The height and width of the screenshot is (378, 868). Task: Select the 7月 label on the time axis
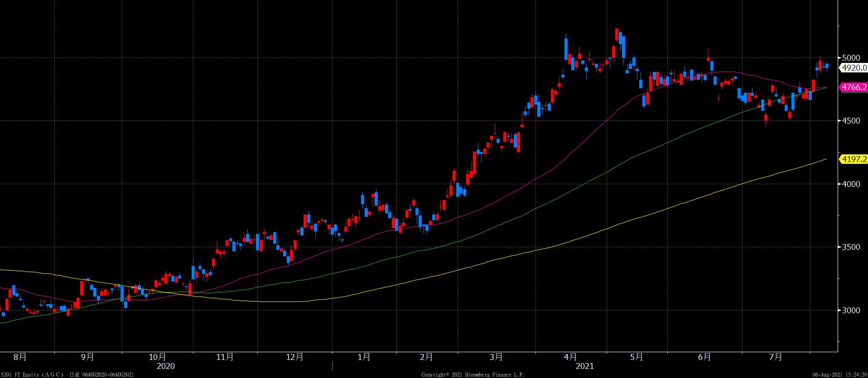click(776, 357)
